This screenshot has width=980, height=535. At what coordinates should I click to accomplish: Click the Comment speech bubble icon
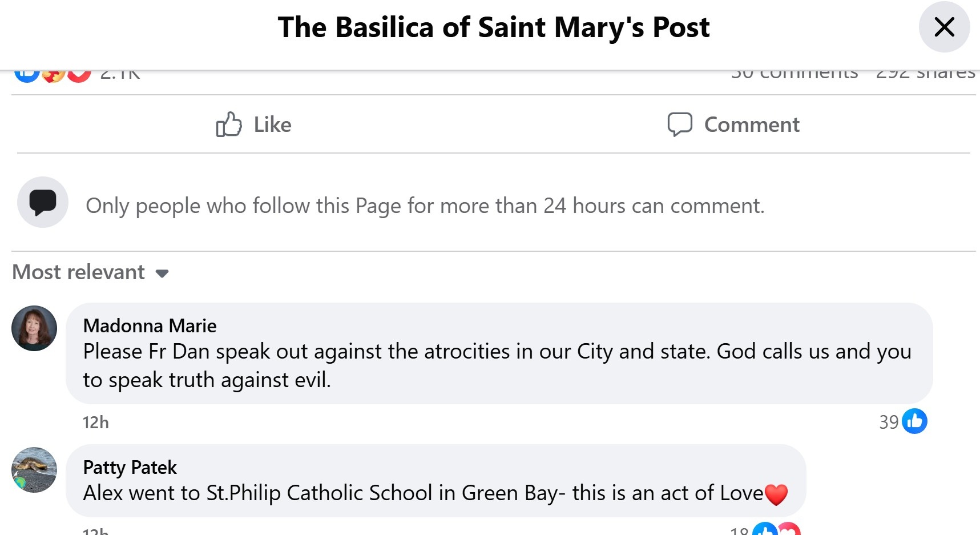point(680,124)
